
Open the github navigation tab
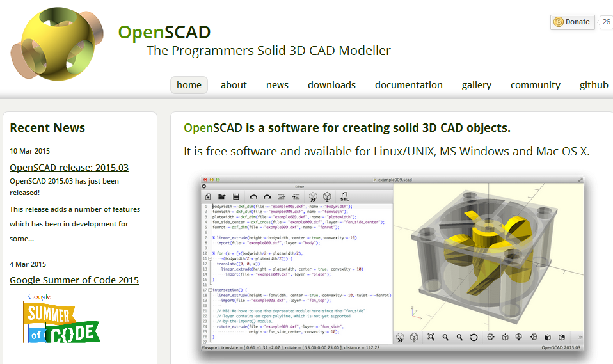coord(593,85)
